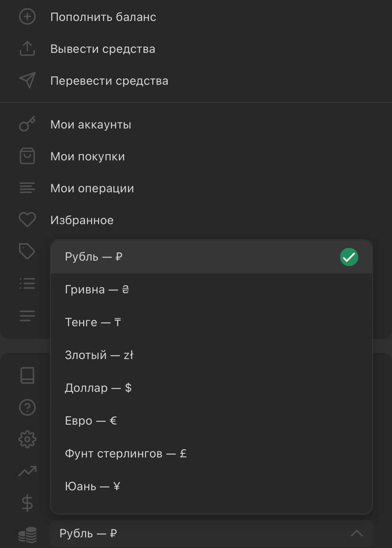Click the heart favorites icon
Viewport: 392px width, 548px height.
click(27, 220)
